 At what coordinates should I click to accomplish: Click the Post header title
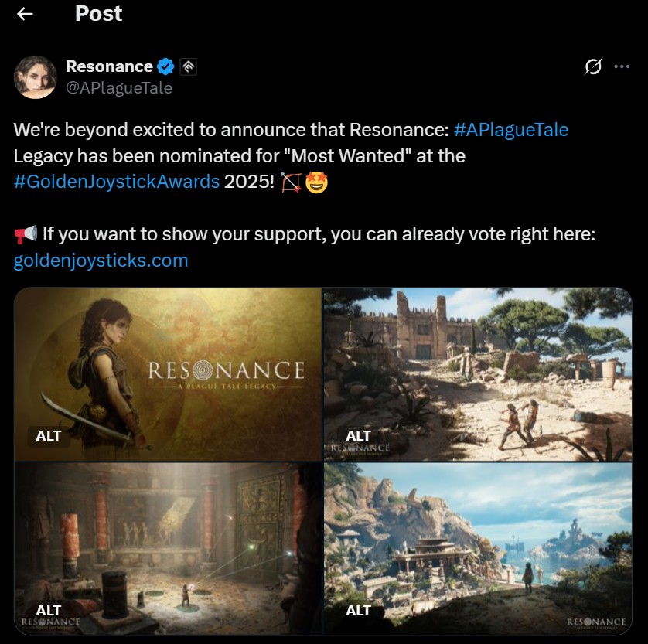[x=98, y=14]
